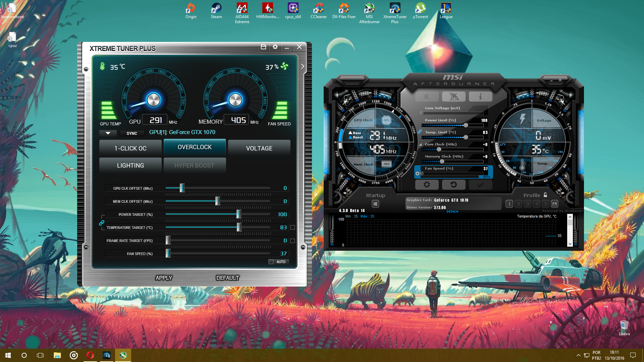The image size is (644, 362).
Task: Apply Afterburner settings with the checkmark button
Action: [x=480, y=184]
